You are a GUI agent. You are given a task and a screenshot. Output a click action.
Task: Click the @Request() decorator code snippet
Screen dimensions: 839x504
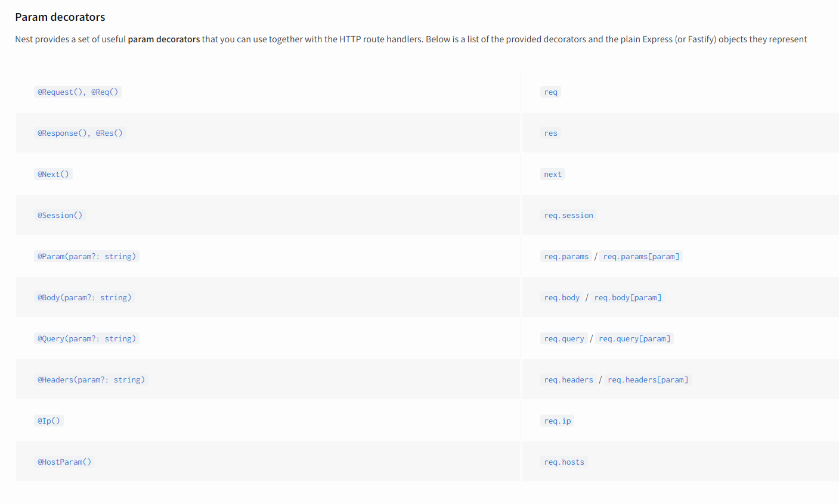tap(78, 92)
